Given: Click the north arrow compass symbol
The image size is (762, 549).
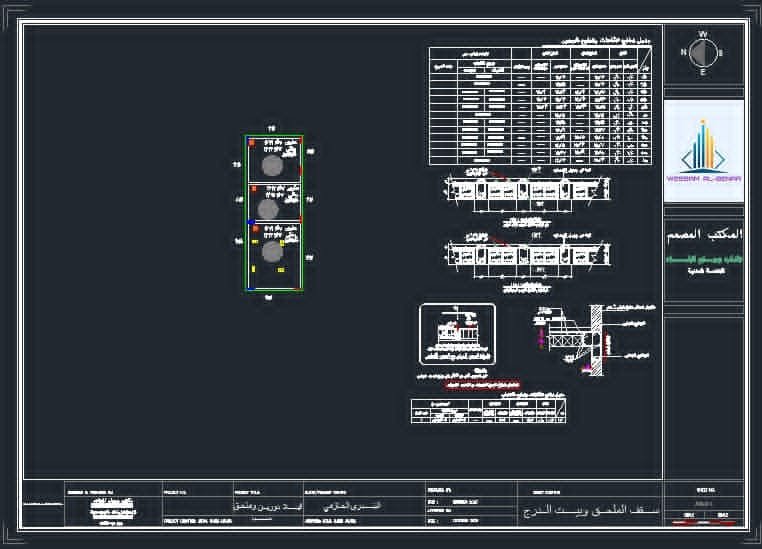Looking at the screenshot, I should (703, 53).
